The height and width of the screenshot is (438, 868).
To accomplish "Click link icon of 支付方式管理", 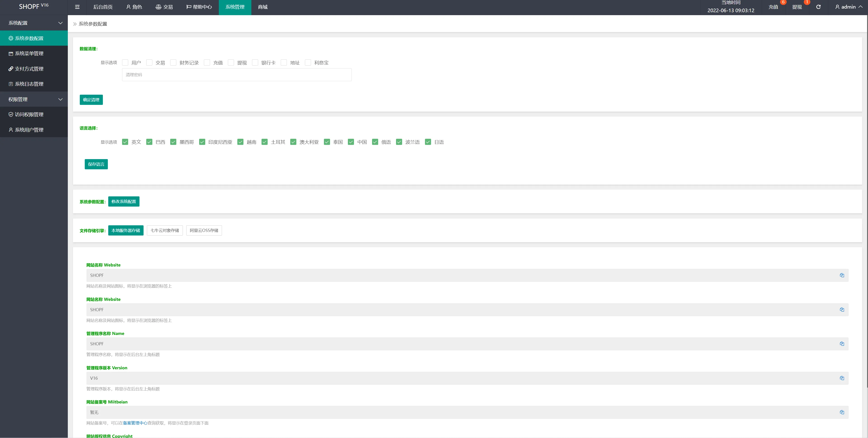I will pos(11,69).
